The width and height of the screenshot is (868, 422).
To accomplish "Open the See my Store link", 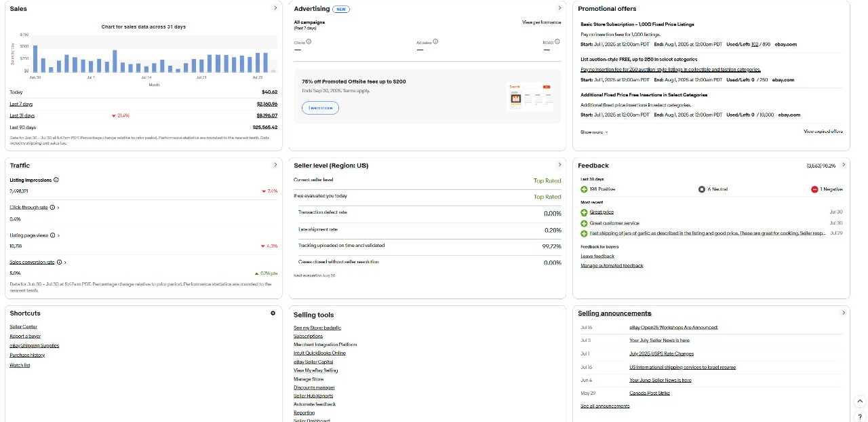I will pos(317,328).
